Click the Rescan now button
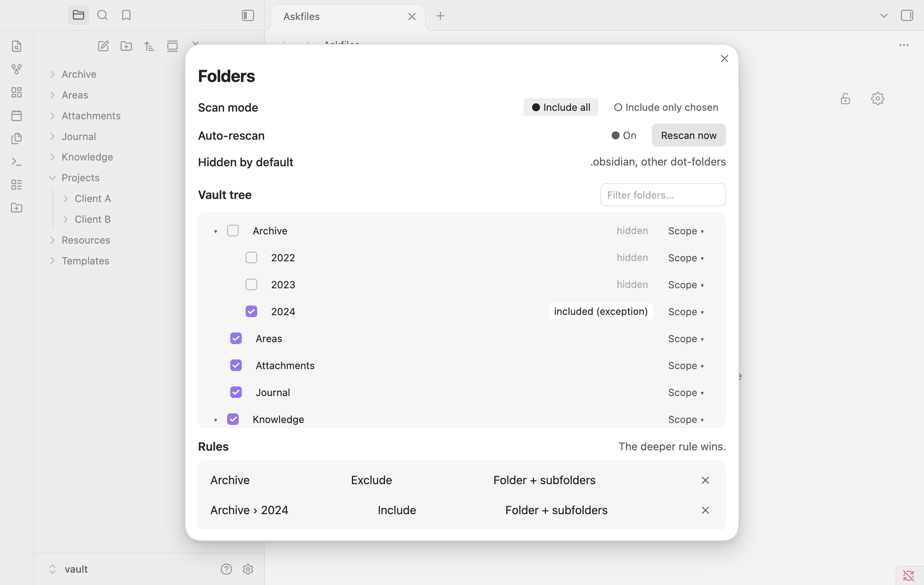The height and width of the screenshot is (585, 924). pos(689,135)
